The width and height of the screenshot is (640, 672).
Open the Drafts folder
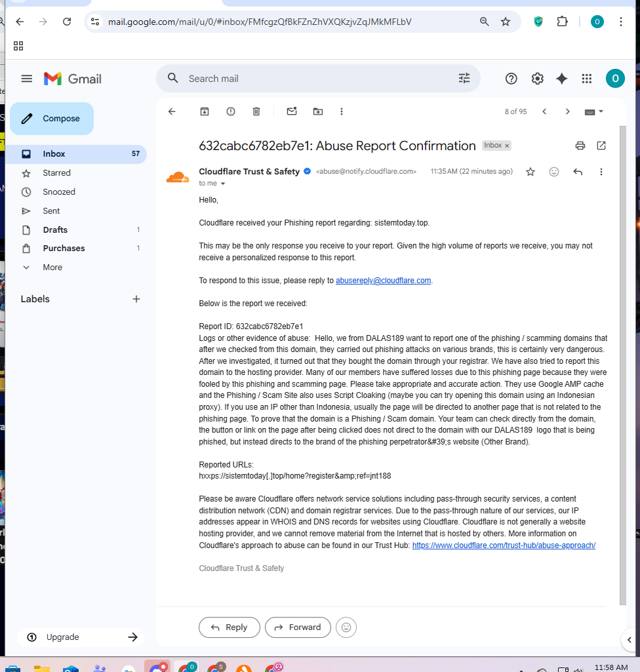[x=75, y=229]
